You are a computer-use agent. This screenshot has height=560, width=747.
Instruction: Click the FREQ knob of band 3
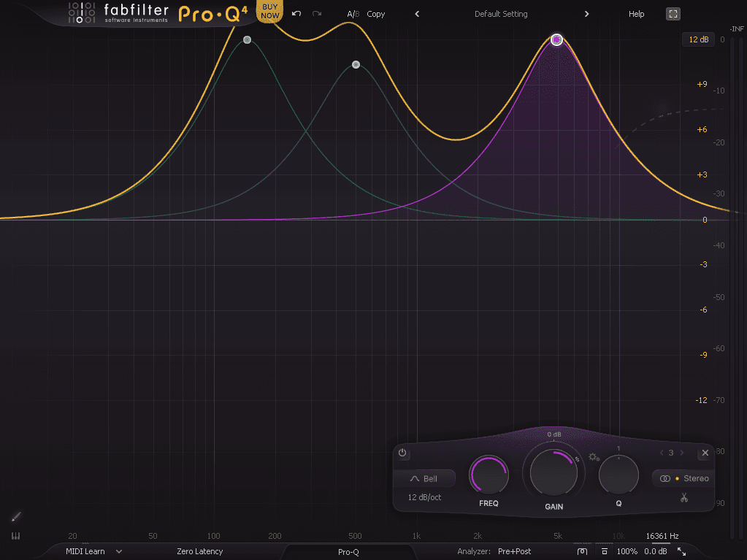[489, 475]
